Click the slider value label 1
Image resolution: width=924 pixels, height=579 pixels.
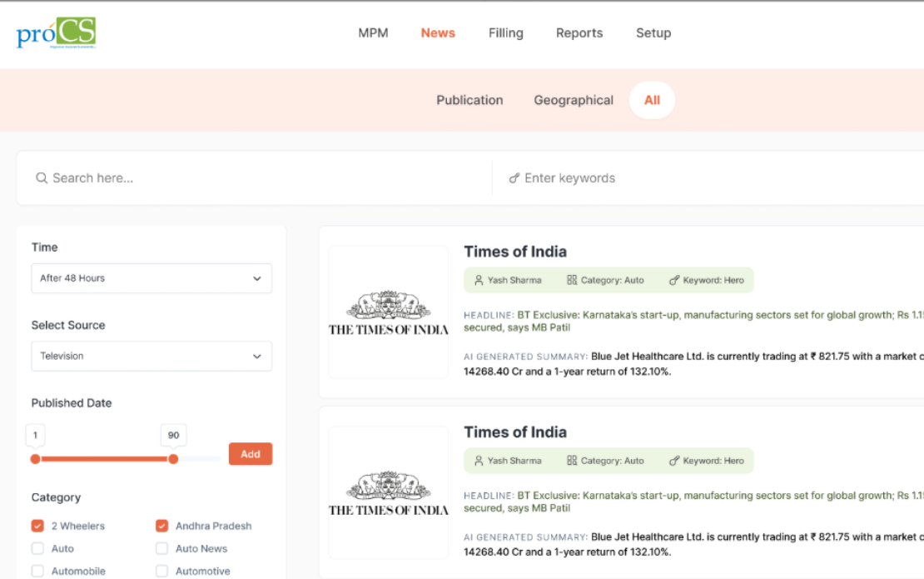35,435
